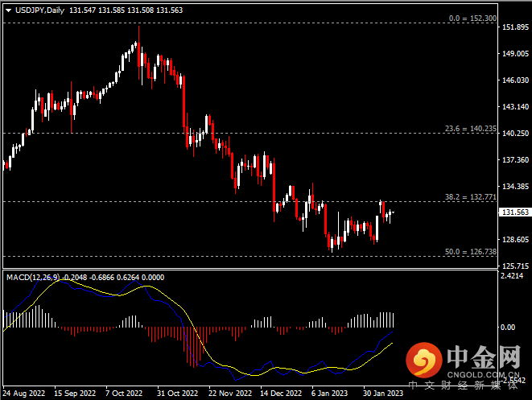Click the 137.360 price axis value
532x400 pixels.
coord(514,160)
